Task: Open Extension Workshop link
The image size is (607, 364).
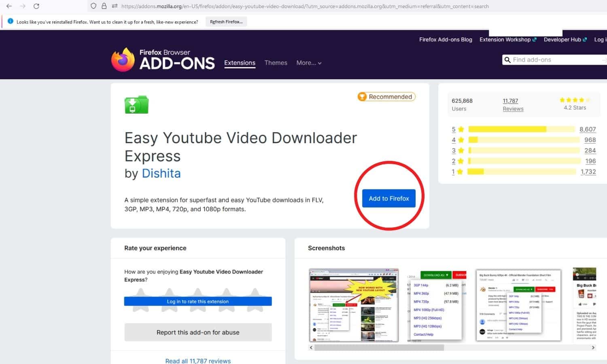Action: [508, 40]
